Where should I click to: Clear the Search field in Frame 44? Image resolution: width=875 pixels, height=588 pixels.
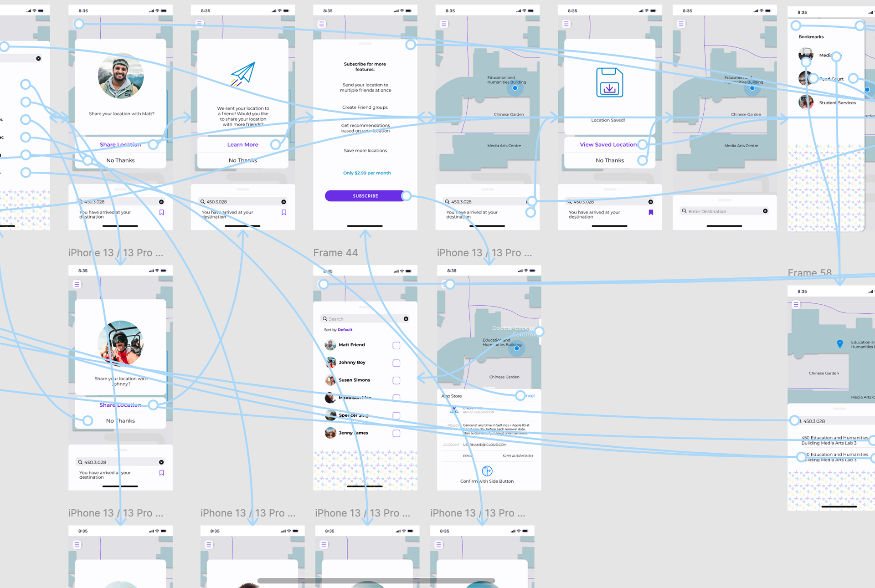(x=406, y=319)
